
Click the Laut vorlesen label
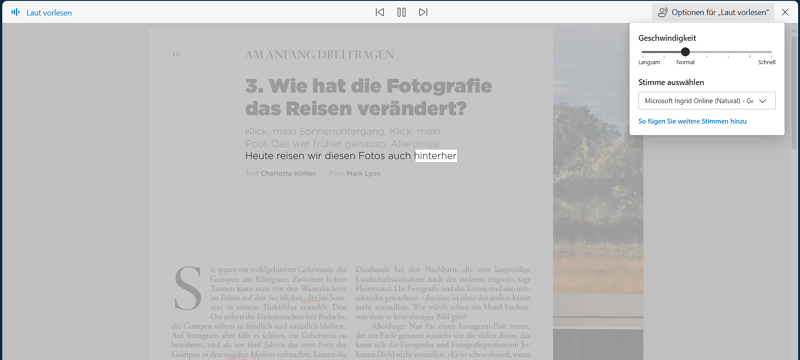[49, 13]
